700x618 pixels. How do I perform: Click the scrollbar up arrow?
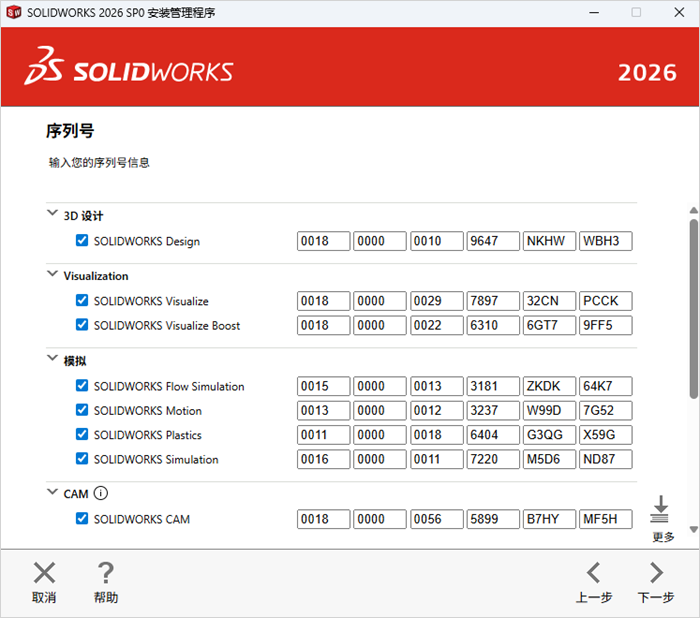[693, 210]
